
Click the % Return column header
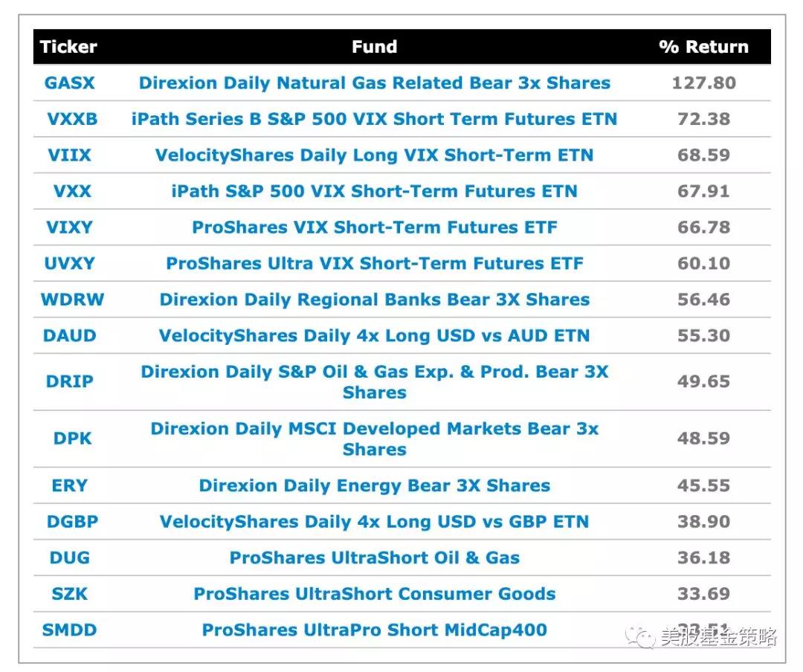point(703,47)
